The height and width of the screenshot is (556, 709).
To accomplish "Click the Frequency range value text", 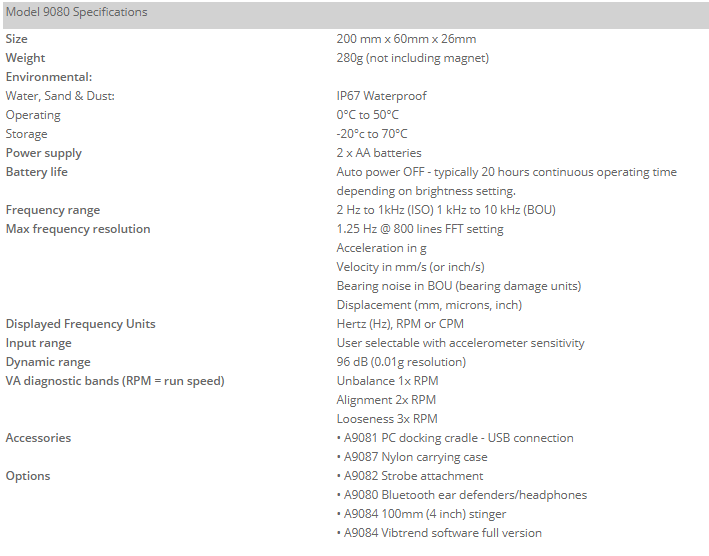I will point(446,210).
